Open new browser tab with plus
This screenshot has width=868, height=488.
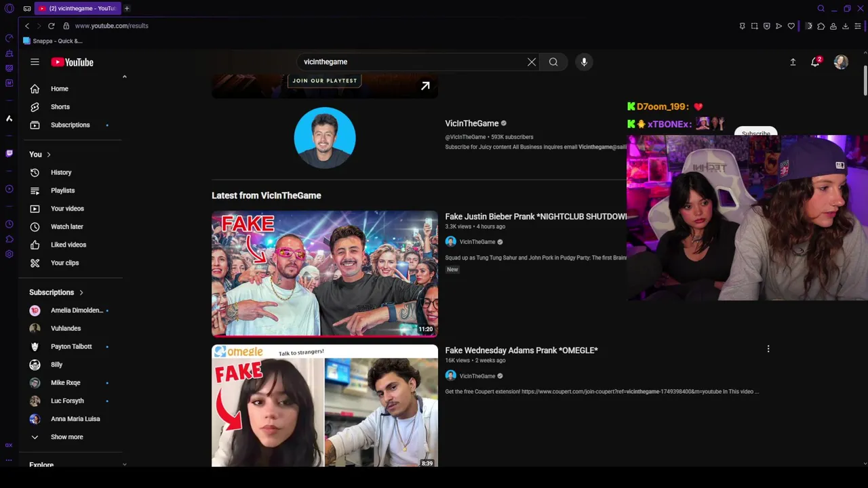(127, 8)
